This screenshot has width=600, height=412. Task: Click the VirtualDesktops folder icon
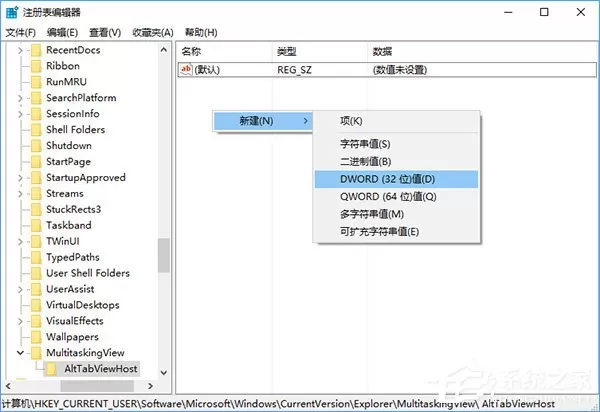pyautogui.click(x=36, y=305)
